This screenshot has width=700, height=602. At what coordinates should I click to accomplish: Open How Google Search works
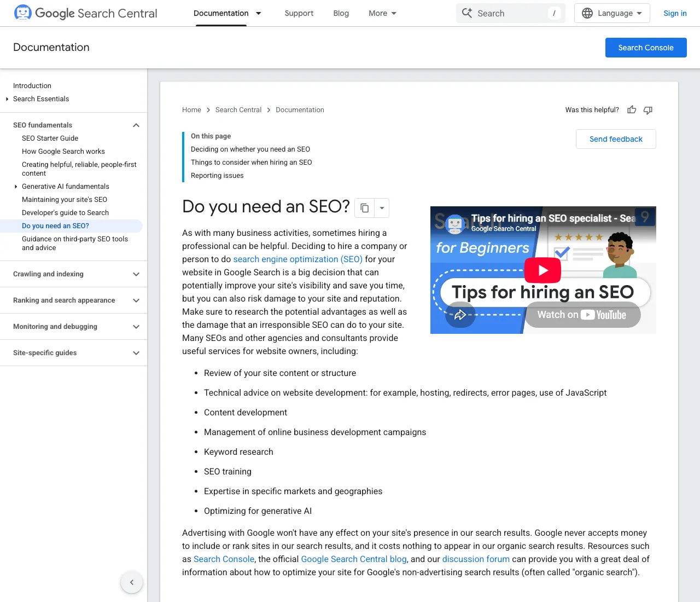63,152
